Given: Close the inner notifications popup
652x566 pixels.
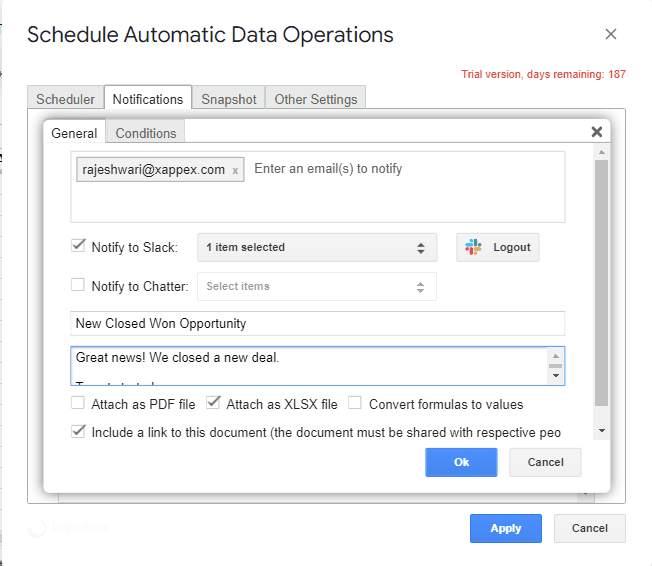Looking at the screenshot, I should point(597,132).
